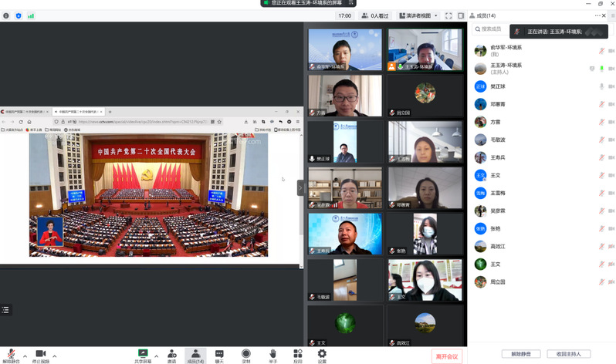The image size is (616, 364).
Task: Click 张艳 video thumbnail with mask
Action: (x=425, y=234)
